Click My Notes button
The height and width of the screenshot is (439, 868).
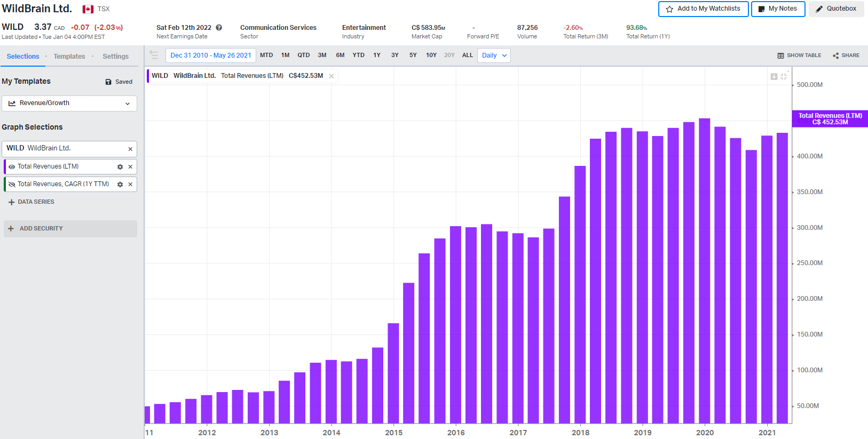tap(778, 9)
